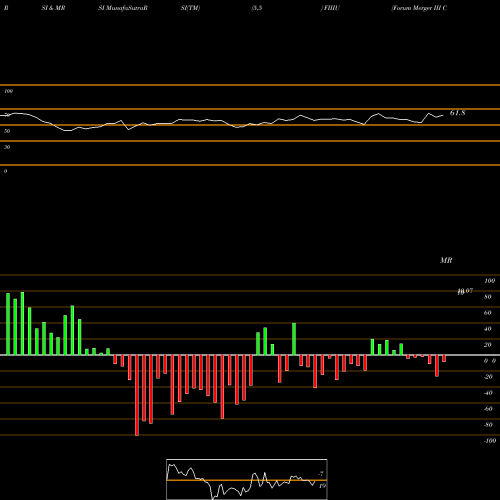Viewport: 500px width, 500px height.
Task: Open the mini chart thumbnail at bottom
Action: coord(247,479)
